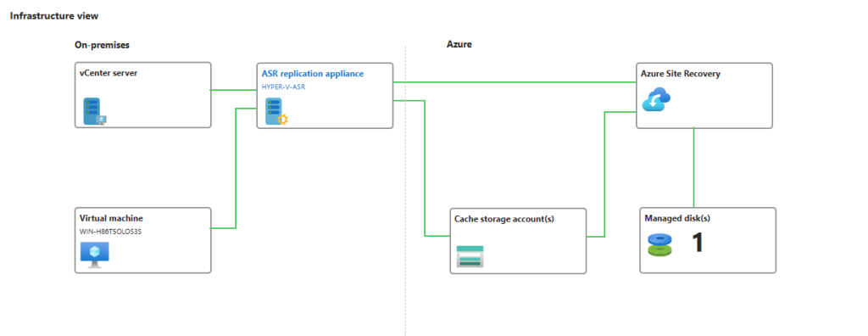Click the vCenter server icon
Screen dimensions: 868x336
[x=95, y=111]
